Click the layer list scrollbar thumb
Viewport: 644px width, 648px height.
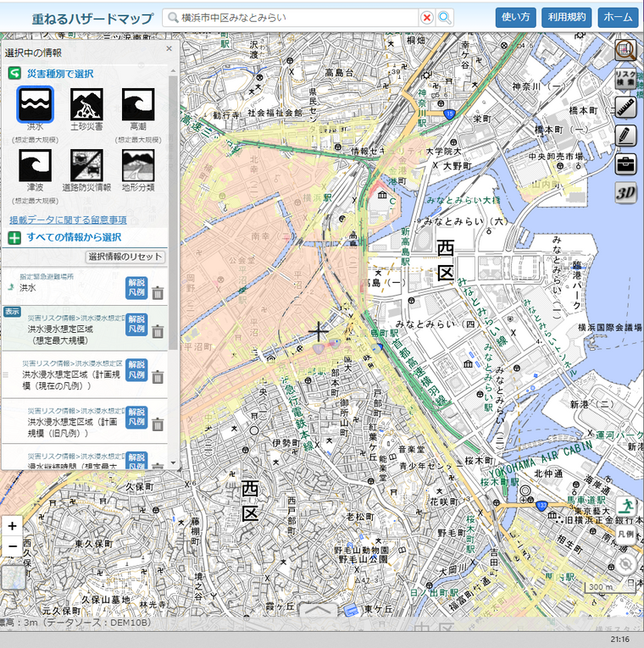coord(173,211)
